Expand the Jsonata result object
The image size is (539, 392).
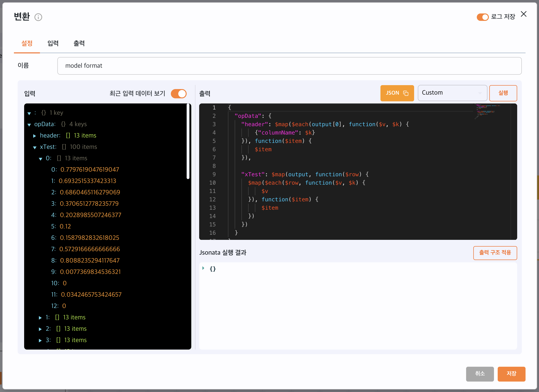tap(203, 268)
